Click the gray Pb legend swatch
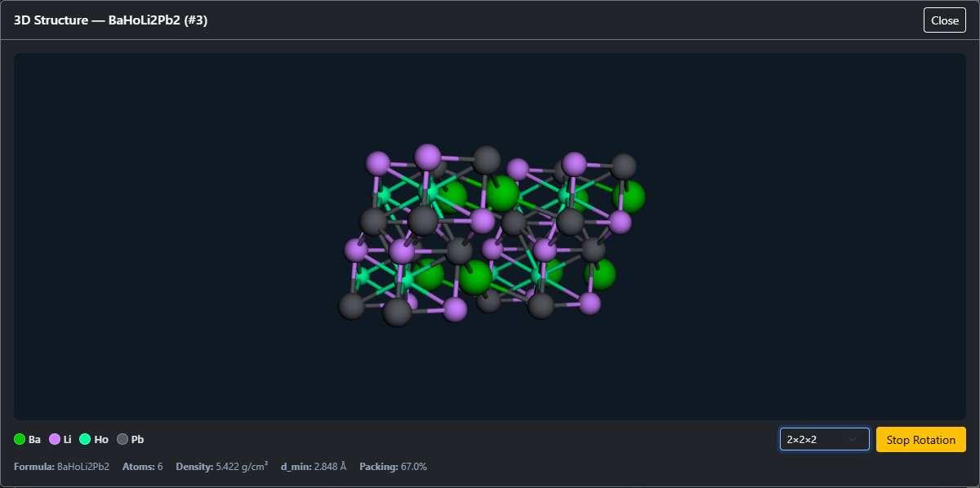This screenshot has width=980, height=488. (122, 439)
